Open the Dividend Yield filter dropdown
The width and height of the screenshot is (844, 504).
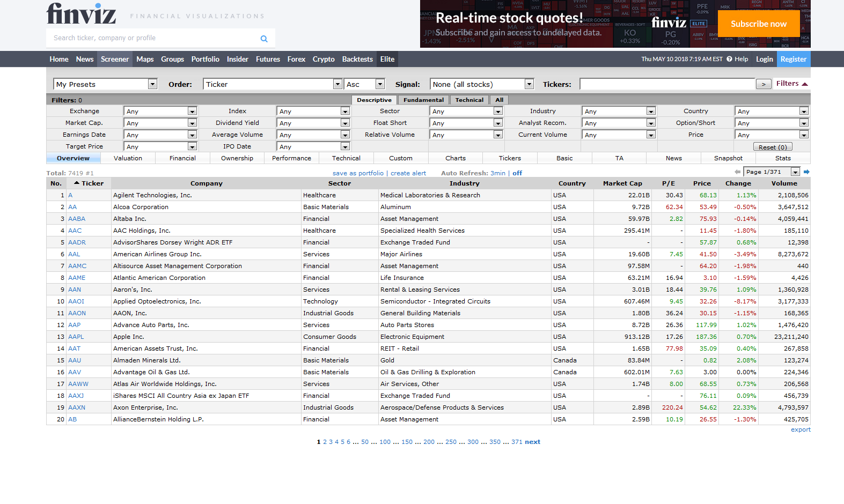(313, 123)
